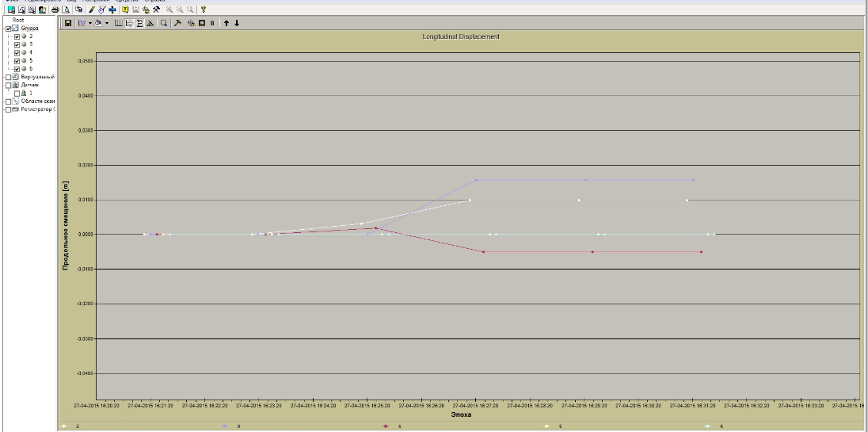Click the 'Продольное смещение [m]' y-axis label

coord(65,226)
